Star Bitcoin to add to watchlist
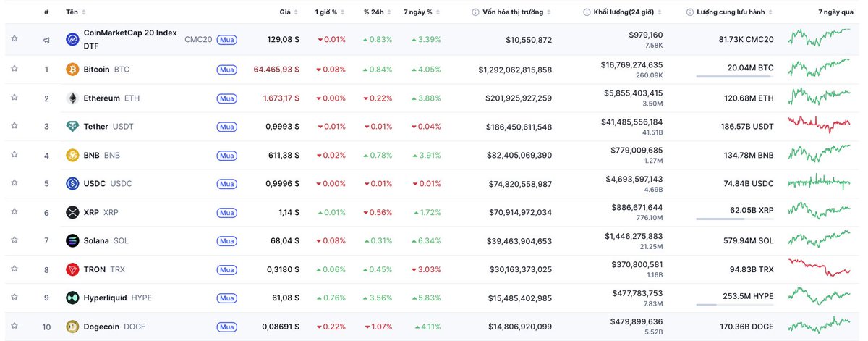Screen dimensions: 868x341 [14, 69]
